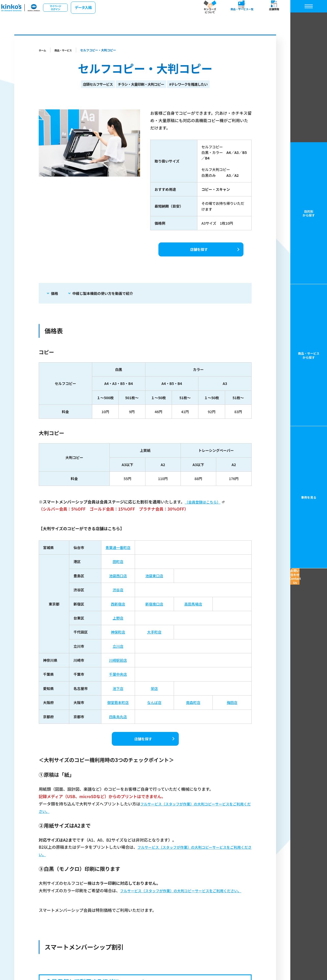Open 梅田店 store link

pos(232,703)
